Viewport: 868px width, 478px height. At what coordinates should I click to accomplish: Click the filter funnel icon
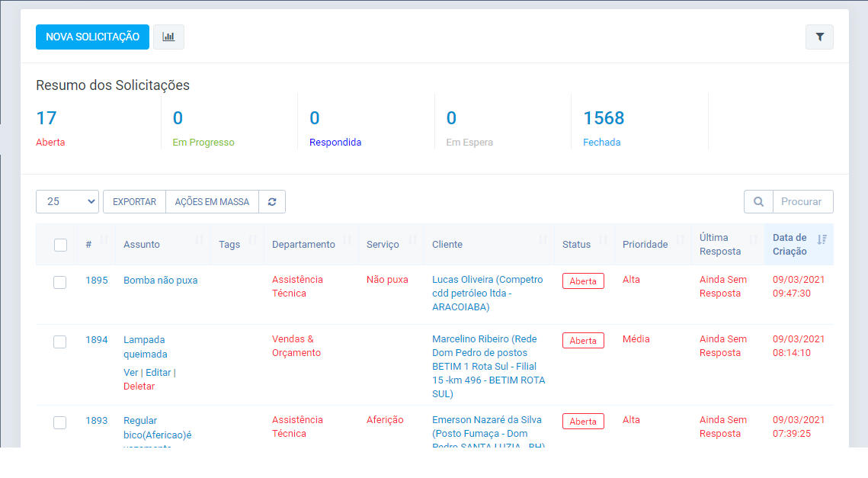819,37
